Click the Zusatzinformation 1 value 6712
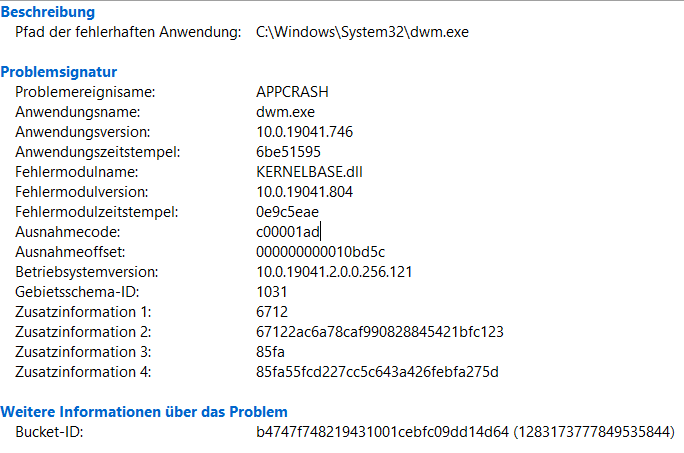The height and width of the screenshot is (453, 684). point(272,312)
